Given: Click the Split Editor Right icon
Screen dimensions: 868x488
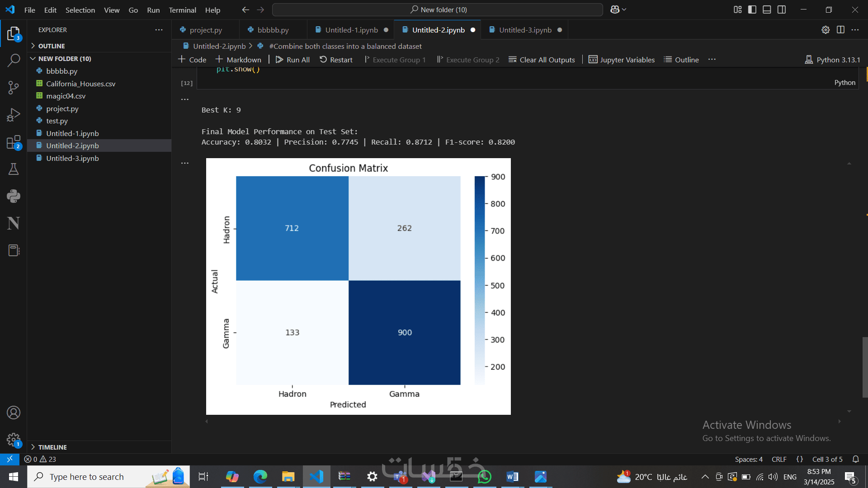Looking at the screenshot, I should pyautogui.click(x=840, y=30).
